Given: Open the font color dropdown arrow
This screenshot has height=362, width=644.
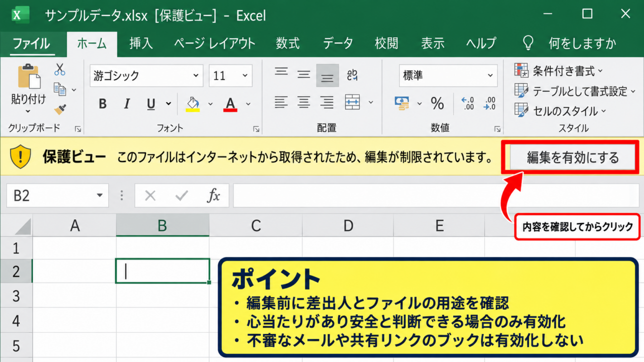Looking at the screenshot, I should pos(248,104).
